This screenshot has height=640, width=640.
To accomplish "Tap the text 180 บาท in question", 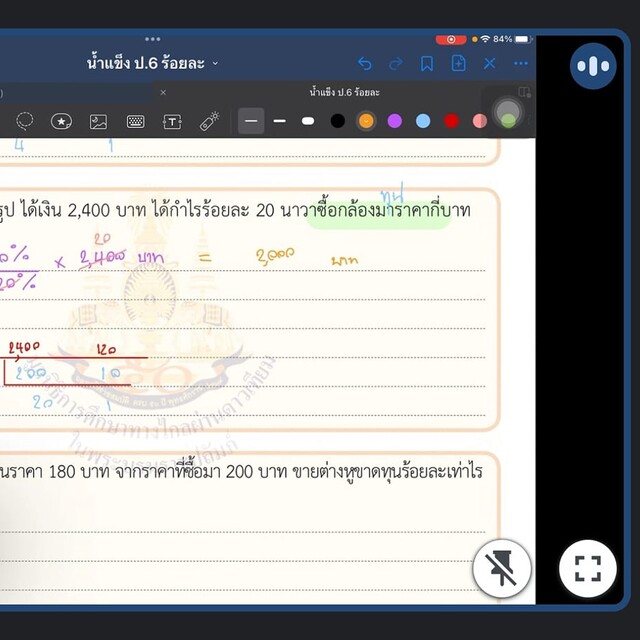I will (79, 472).
